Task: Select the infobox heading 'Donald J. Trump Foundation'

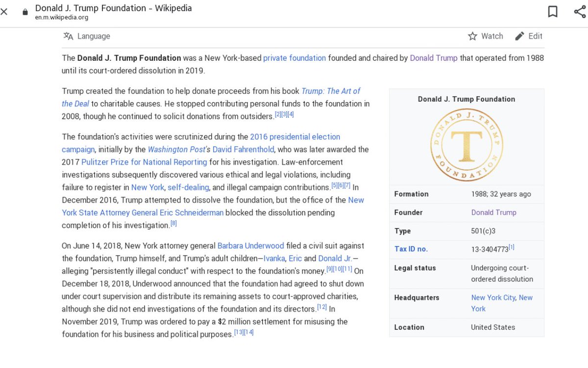Action: [466, 99]
